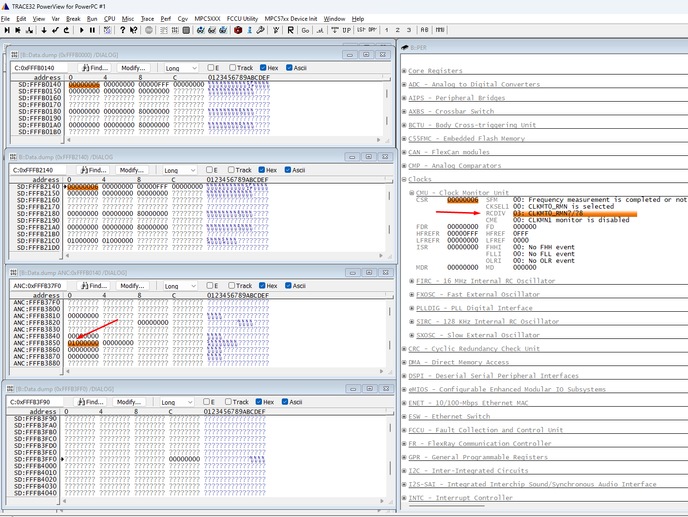688x517 pixels.
Task: Open the Register window toolbar icon
Action: [x=186, y=30]
